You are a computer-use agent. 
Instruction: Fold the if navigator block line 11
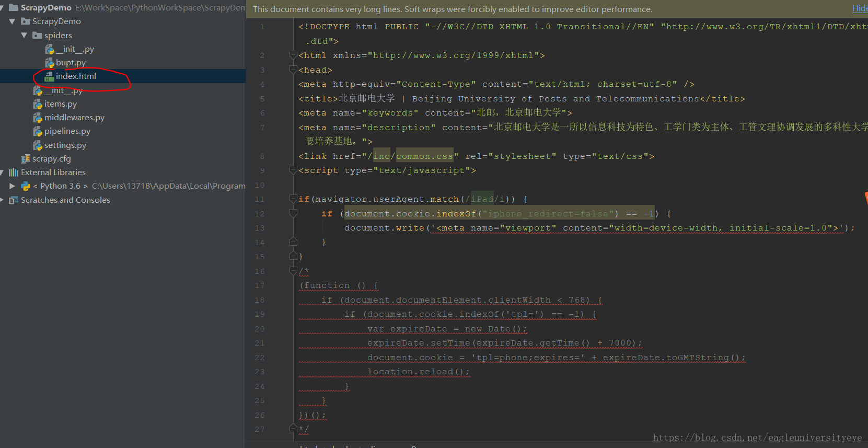(293, 199)
